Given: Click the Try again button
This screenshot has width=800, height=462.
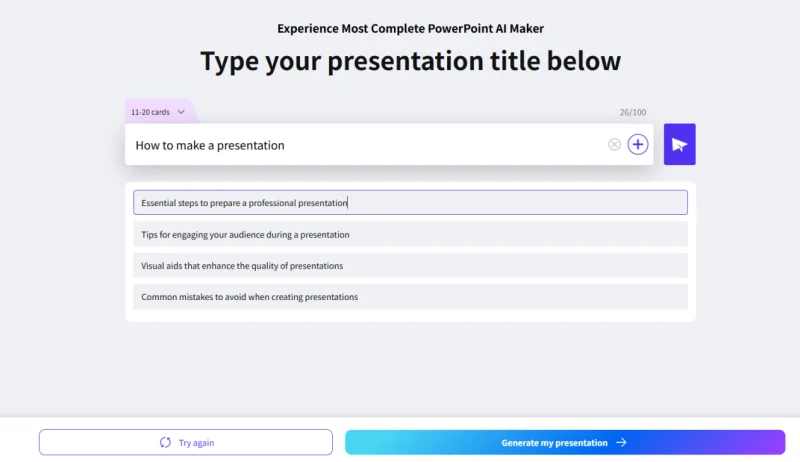Looking at the screenshot, I should click(186, 442).
